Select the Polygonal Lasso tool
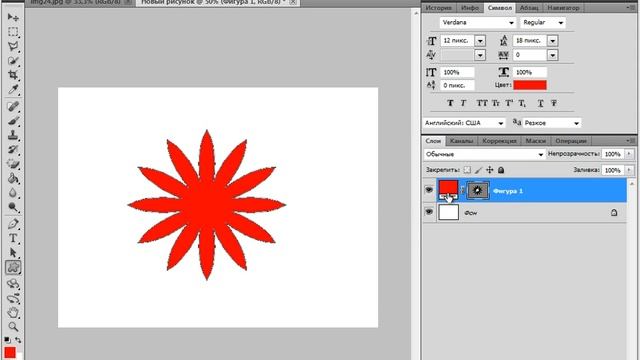The image size is (640, 360). click(13, 46)
